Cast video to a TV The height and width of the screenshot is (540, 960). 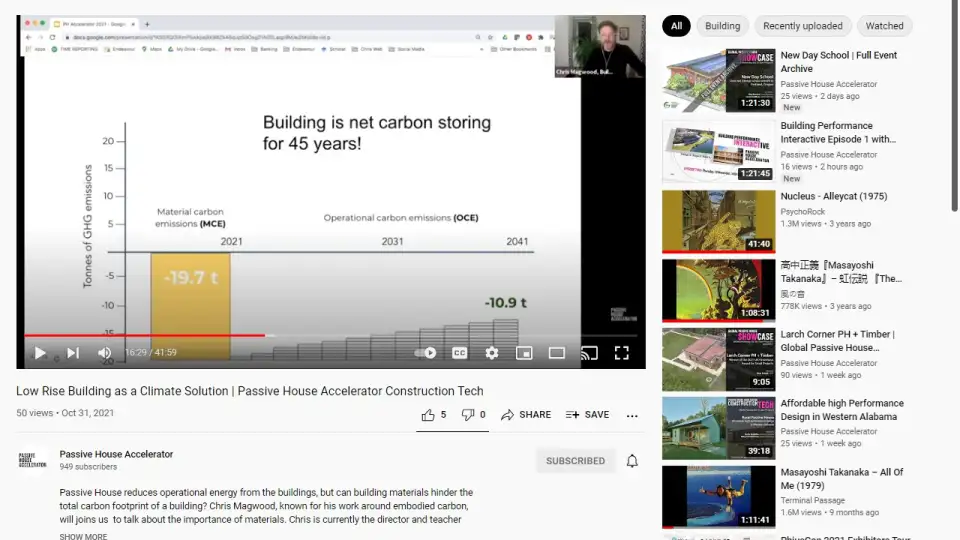point(589,353)
